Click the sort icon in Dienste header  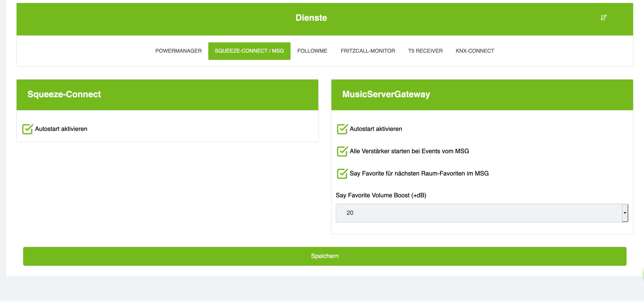click(x=604, y=17)
